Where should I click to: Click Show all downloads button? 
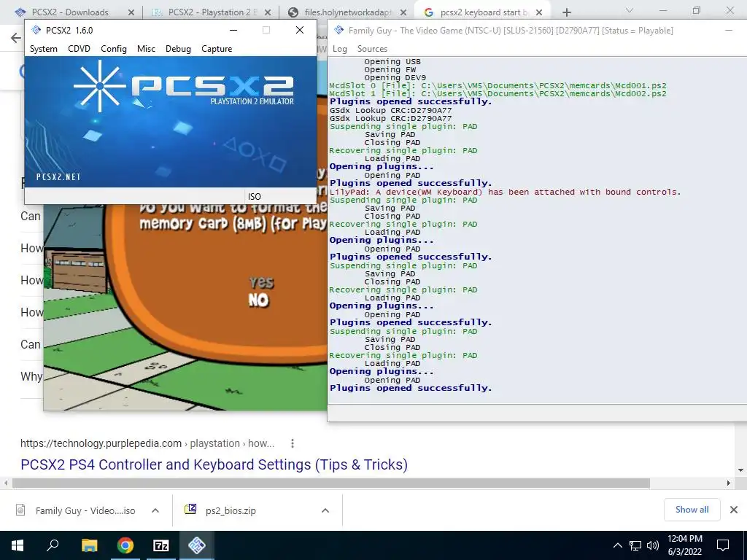point(692,510)
